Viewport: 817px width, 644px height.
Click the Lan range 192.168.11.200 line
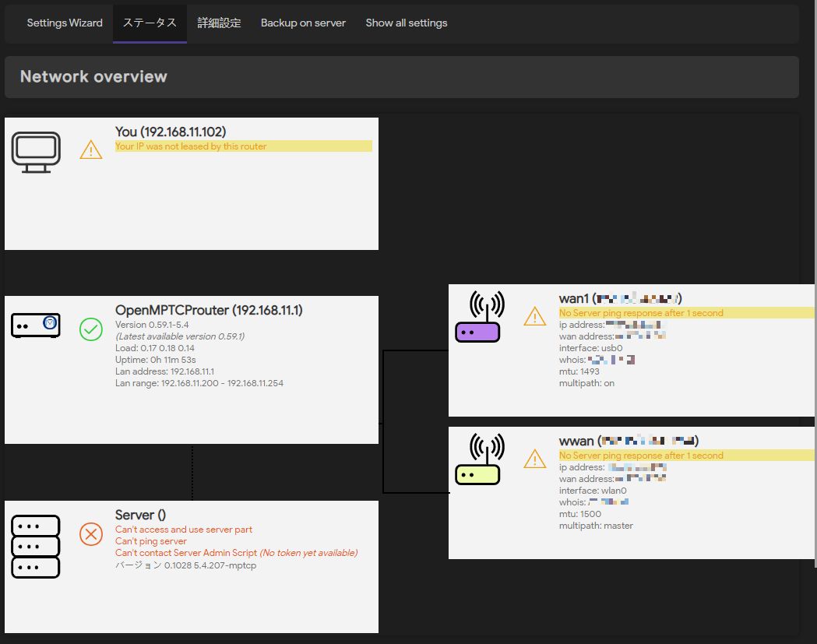coord(199,383)
